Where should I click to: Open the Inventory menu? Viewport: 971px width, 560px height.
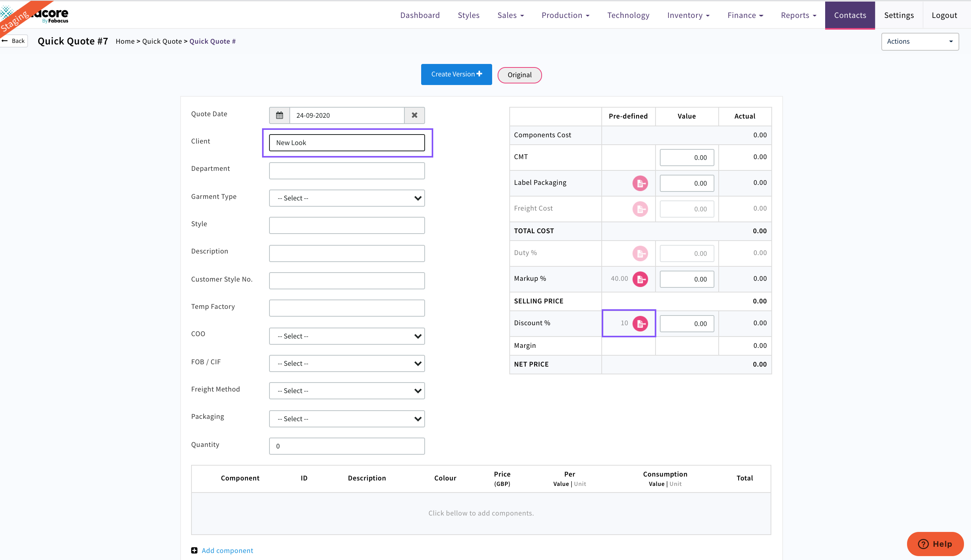(688, 15)
